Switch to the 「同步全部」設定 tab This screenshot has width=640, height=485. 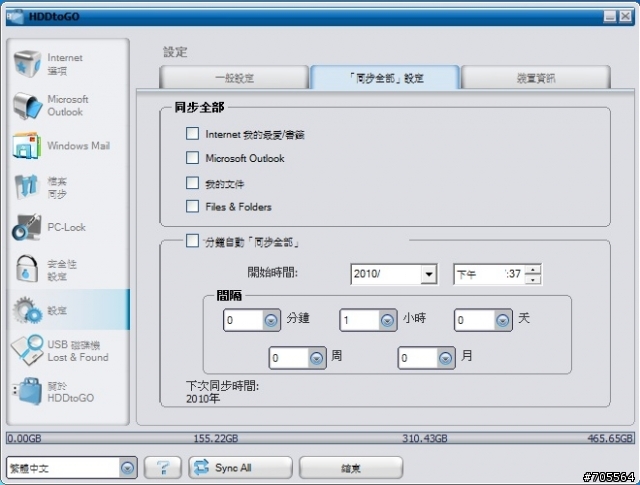pos(385,78)
